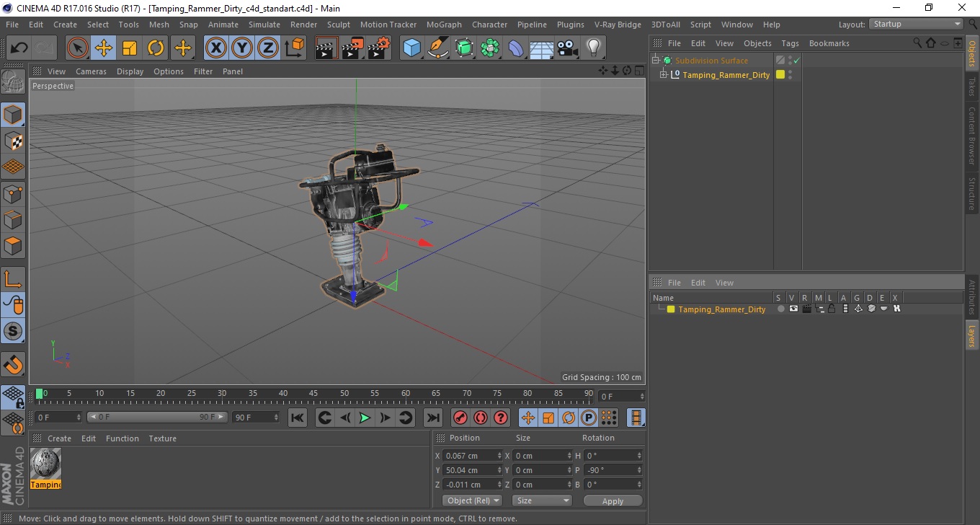Open material manager Texture menu
This screenshot has height=525, width=980.
pyautogui.click(x=162, y=438)
